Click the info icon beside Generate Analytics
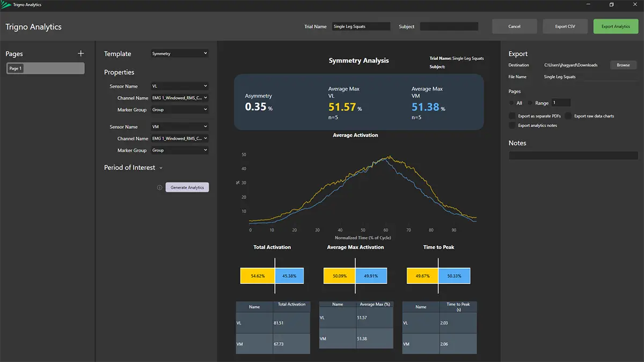The height and width of the screenshot is (362, 644). point(159,188)
